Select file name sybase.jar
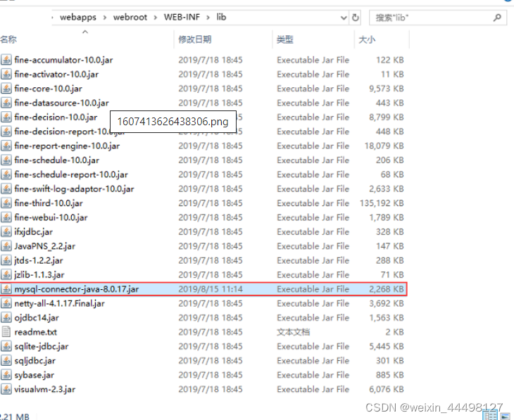The height and width of the screenshot is (420, 514). click(34, 375)
